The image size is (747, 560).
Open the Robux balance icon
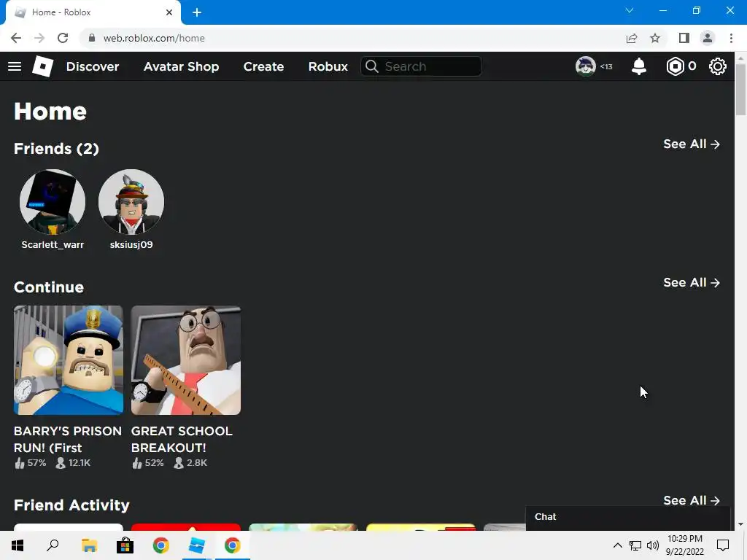[x=675, y=66]
